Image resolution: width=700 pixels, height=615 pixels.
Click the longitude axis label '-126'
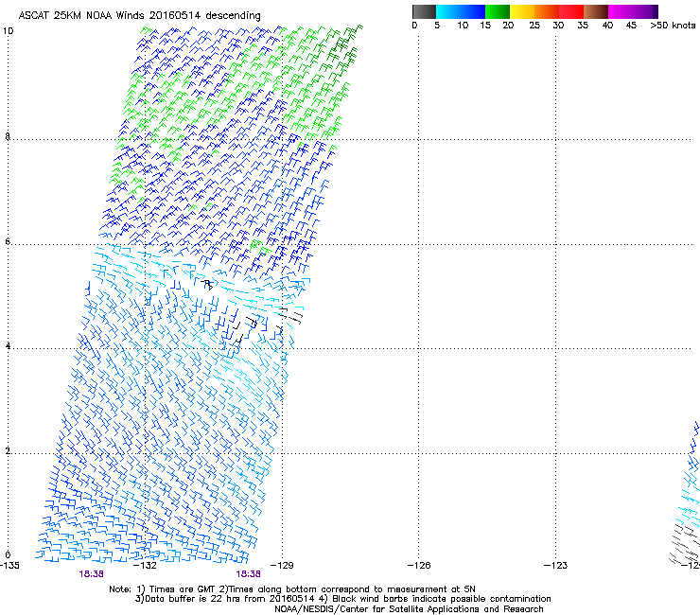pos(419,566)
